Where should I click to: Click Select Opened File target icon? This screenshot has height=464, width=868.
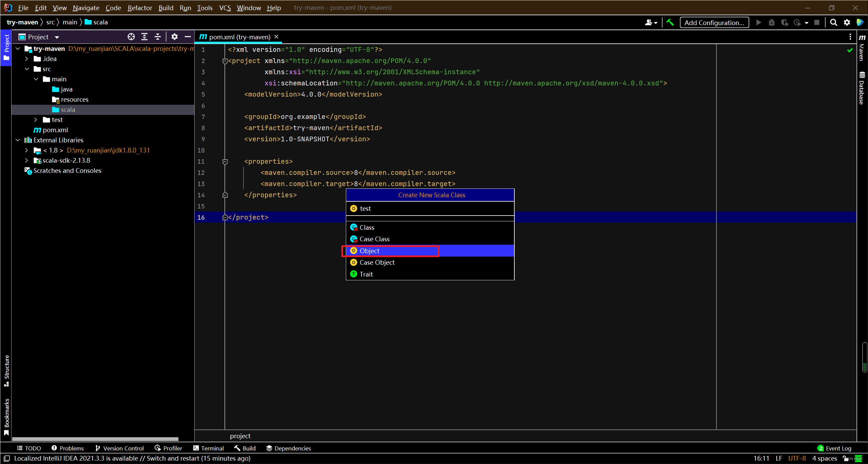131,37
